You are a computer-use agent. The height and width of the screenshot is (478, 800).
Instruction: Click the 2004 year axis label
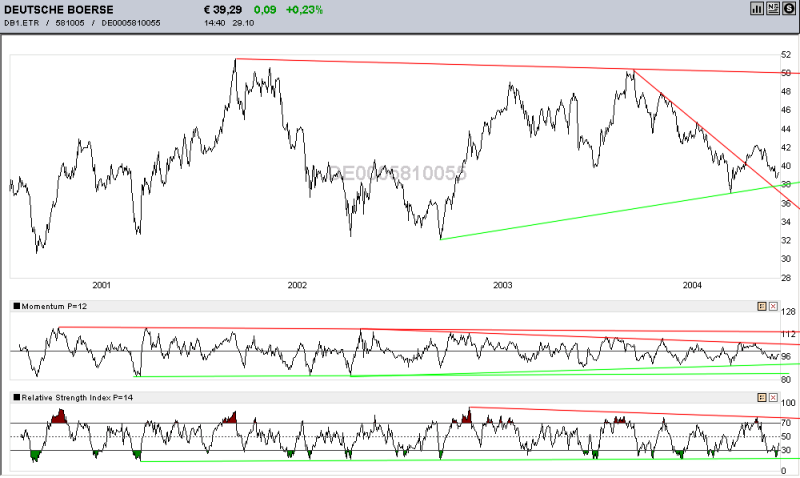tap(692, 285)
